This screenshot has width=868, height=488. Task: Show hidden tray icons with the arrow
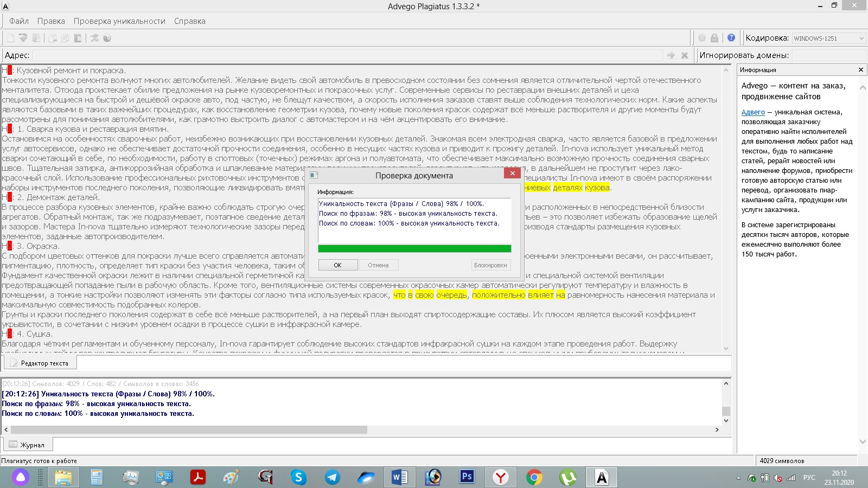tap(738, 478)
